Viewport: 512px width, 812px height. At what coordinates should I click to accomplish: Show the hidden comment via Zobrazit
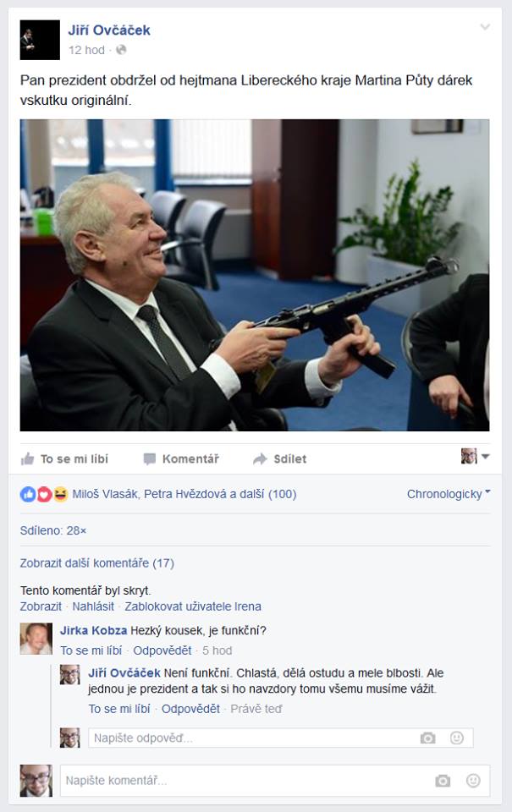click(41, 606)
